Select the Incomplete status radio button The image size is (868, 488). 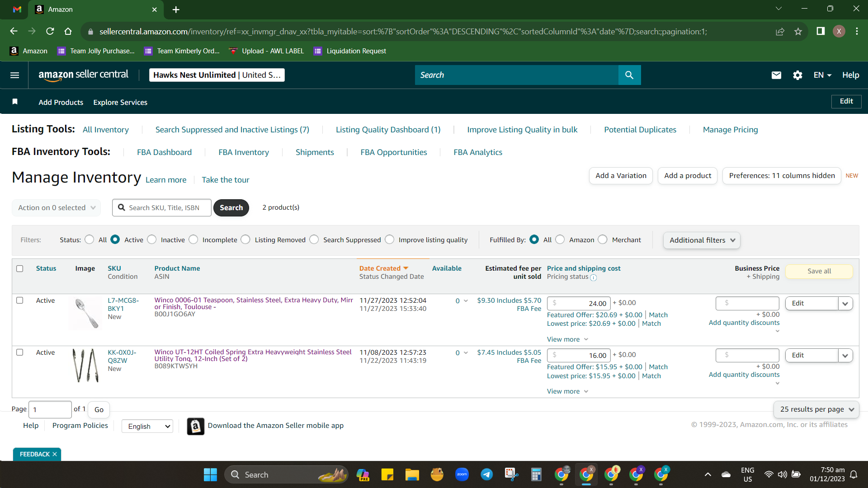[193, 239]
